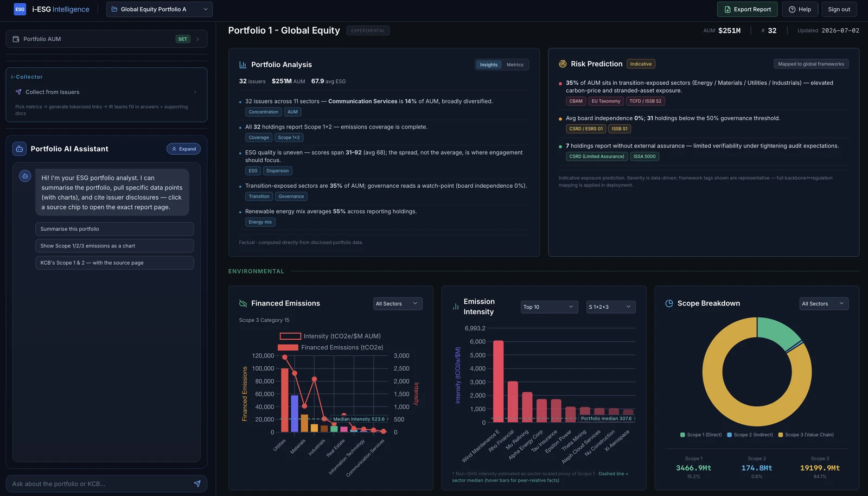Expand the AI Assistant panel
Viewport: 868px width, 496px height.
pyautogui.click(x=183, y=149)
